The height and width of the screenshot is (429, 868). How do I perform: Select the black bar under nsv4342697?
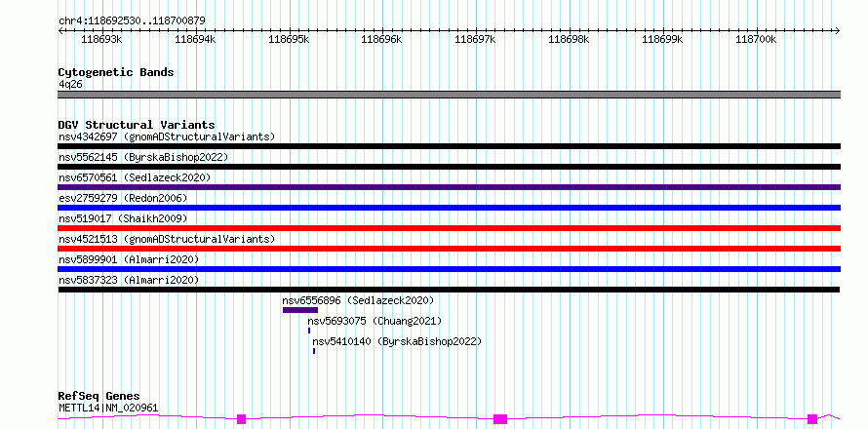[449, 146]
